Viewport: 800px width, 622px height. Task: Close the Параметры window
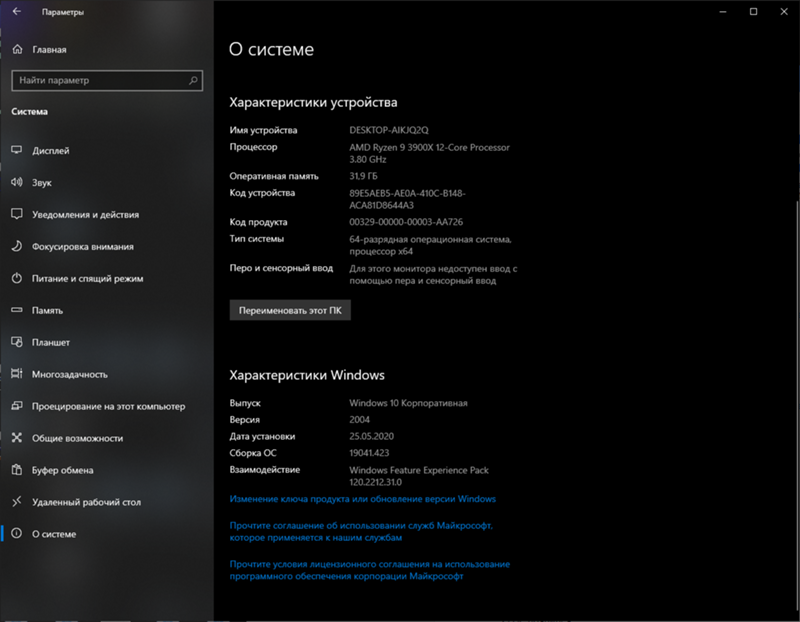click(784, 11)
